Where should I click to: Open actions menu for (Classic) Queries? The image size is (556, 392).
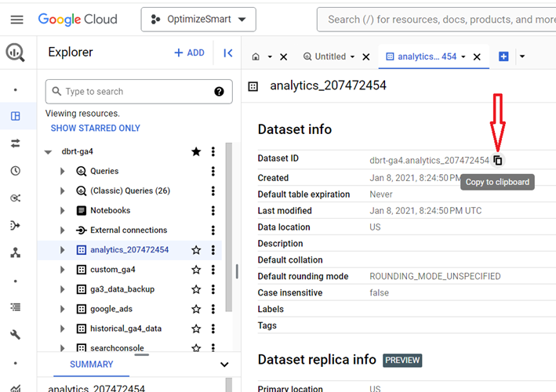(213, 191)
